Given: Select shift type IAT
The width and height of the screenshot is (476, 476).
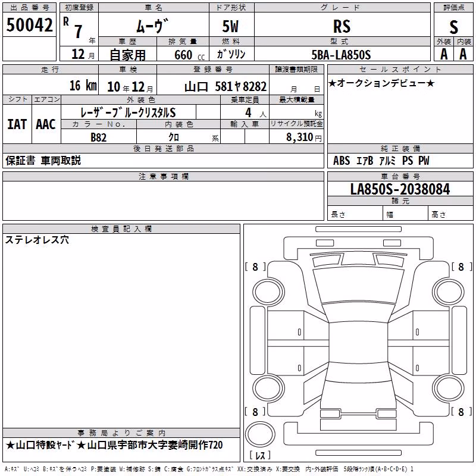Looking at the screenshot, I should (17, 124).
